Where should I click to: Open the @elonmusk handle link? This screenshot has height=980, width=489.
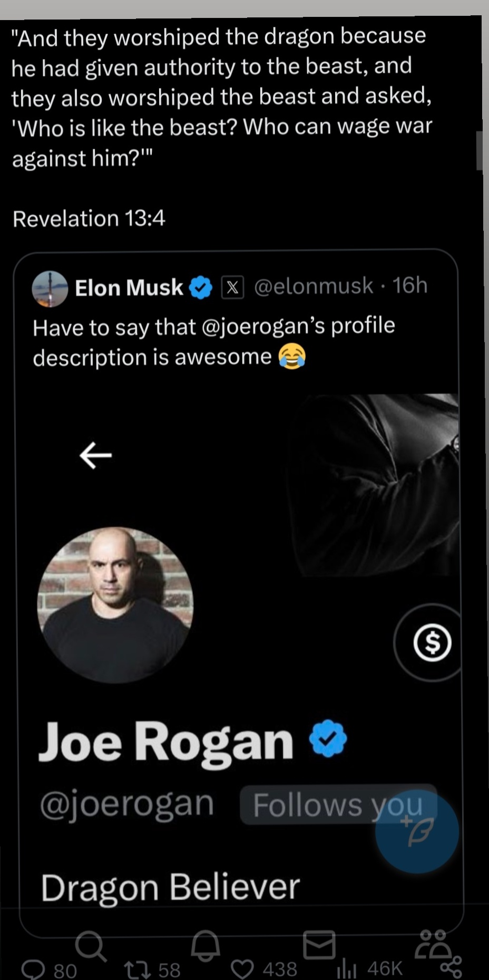click(314, 286)
